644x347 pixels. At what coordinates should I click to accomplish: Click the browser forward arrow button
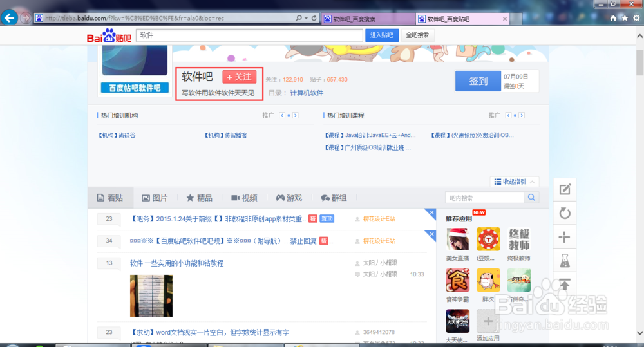tap(26, 18)
